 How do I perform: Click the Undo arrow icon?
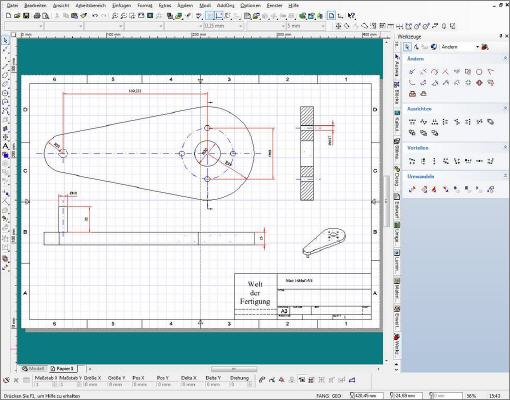point(95,15)
